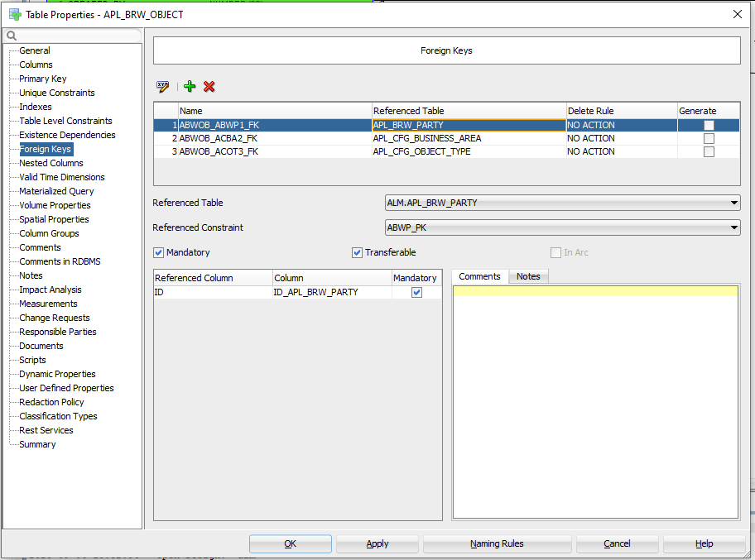Open Primary Key in the navigation tree
This screenshot has height=560, width=755.
click(x=43, y=79)
